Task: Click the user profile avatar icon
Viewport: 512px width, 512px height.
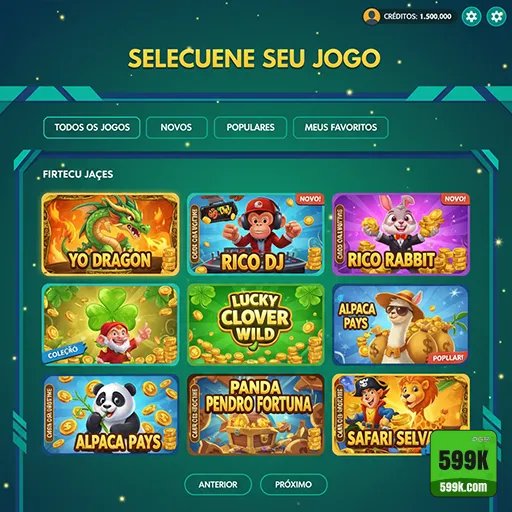Action: [x=371, y=16]
